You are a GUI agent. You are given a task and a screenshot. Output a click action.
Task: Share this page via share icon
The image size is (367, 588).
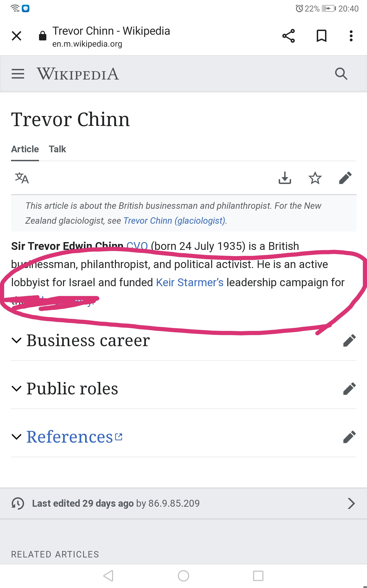point(288,36)
